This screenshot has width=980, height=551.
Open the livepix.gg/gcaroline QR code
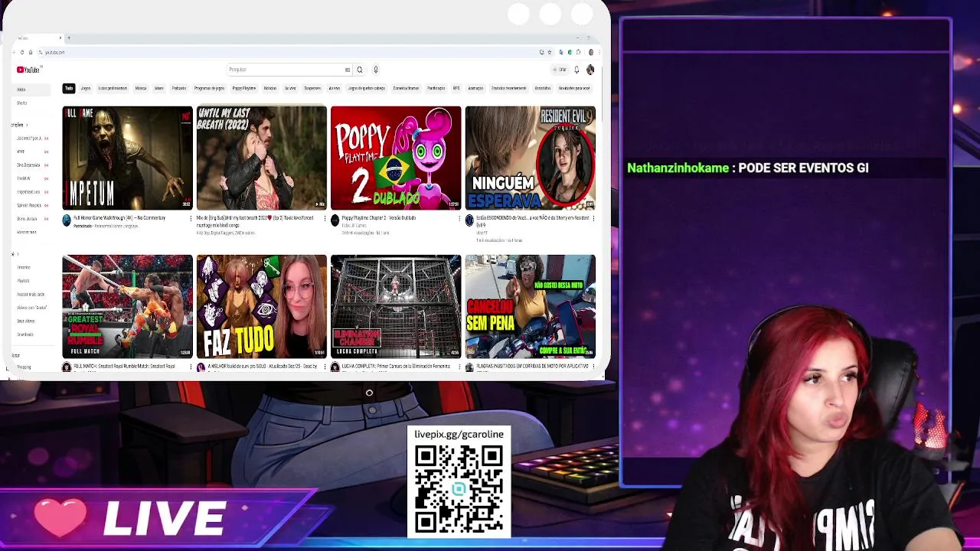pos(459,488)
